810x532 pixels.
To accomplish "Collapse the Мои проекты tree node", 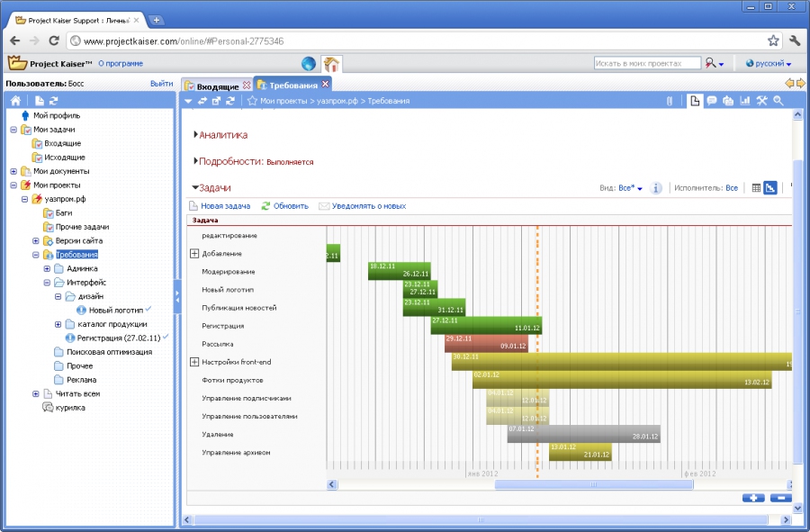I will [13, 185].
